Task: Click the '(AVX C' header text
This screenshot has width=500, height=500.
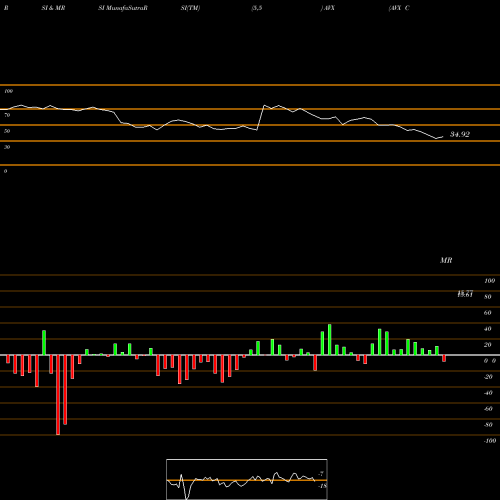Action: point(399,8)
